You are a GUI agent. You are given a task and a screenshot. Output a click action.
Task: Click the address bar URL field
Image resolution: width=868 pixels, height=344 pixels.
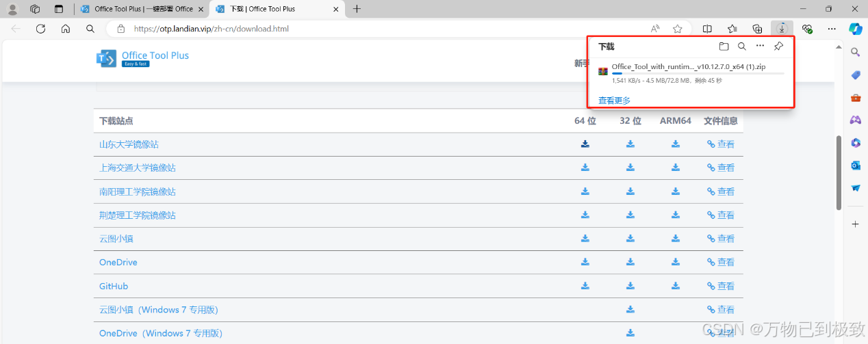383,29
